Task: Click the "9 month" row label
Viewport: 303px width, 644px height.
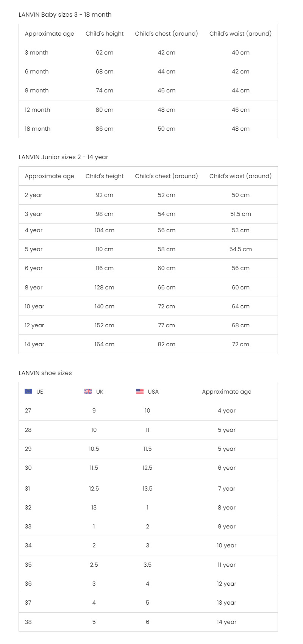Action: coord(37,91)
